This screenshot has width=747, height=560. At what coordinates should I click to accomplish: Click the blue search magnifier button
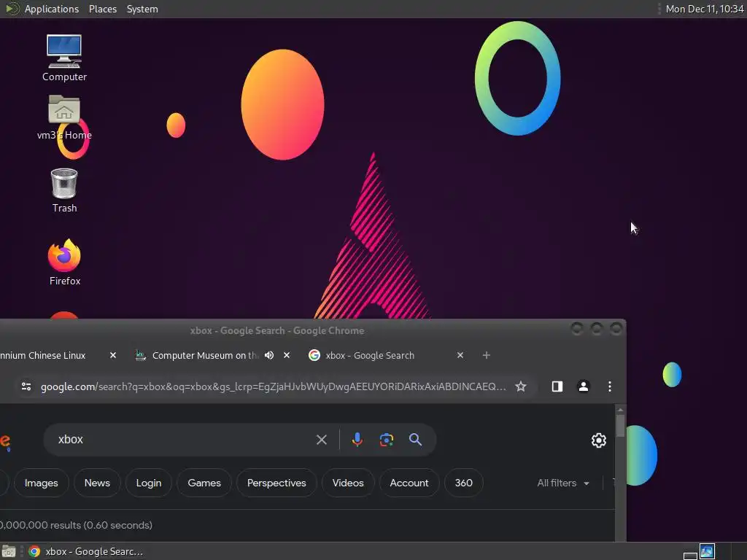pyautogui.click(x=415, y=440)
